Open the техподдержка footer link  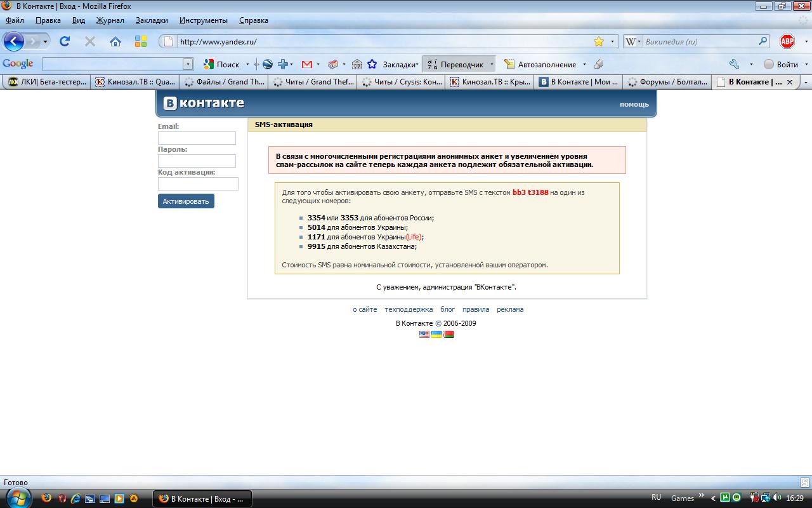coord(409,309)
